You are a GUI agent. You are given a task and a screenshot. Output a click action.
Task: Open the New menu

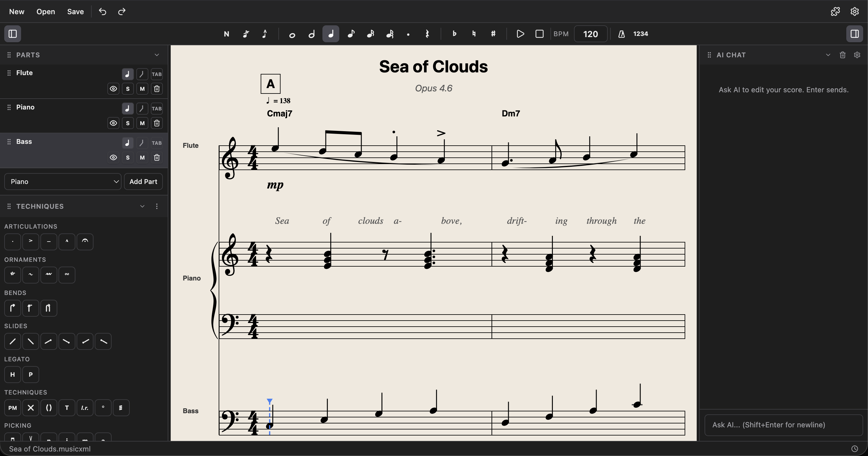click(16, 11)
